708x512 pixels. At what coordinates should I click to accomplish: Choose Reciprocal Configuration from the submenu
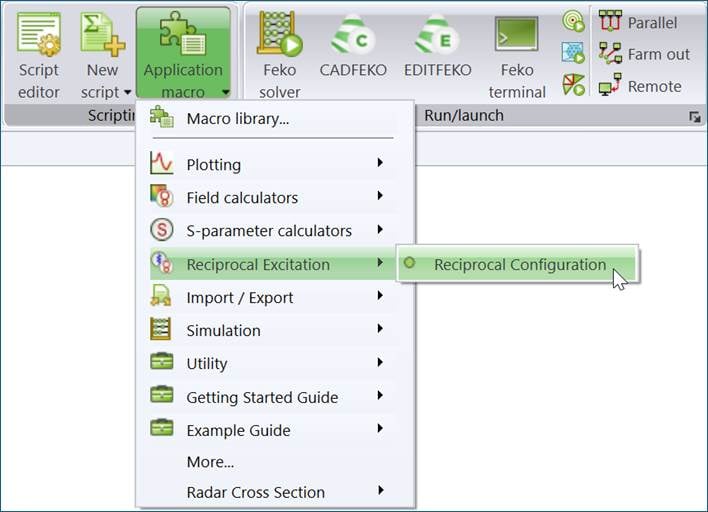tap(517, 264)
